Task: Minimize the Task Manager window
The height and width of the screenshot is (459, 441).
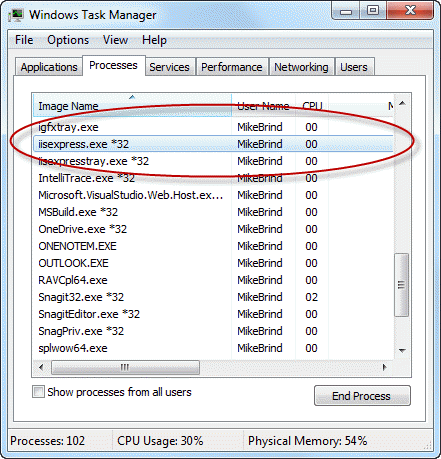Action: (346, 12)
